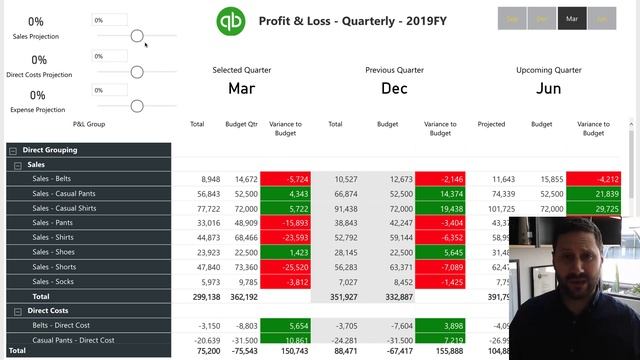Click the red -5,724 variance cell

coord(285,179)
